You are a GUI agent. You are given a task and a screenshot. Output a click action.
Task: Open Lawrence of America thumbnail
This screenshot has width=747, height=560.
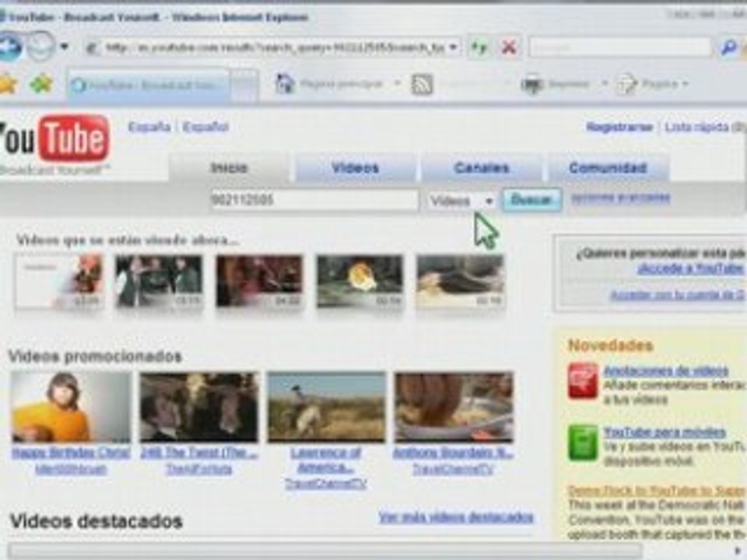pyautogui.click(x=326, y=408)
